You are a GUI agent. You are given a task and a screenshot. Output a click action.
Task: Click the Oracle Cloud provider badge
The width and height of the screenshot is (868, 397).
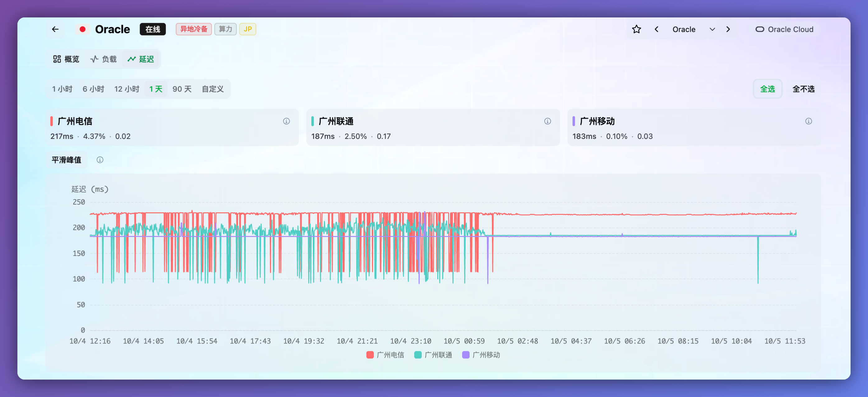[x=784, y=29]
